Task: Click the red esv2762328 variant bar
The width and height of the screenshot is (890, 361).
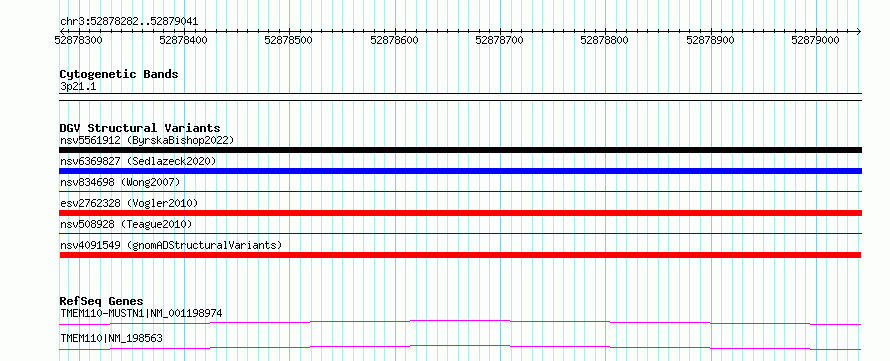Action: point(460,213)
